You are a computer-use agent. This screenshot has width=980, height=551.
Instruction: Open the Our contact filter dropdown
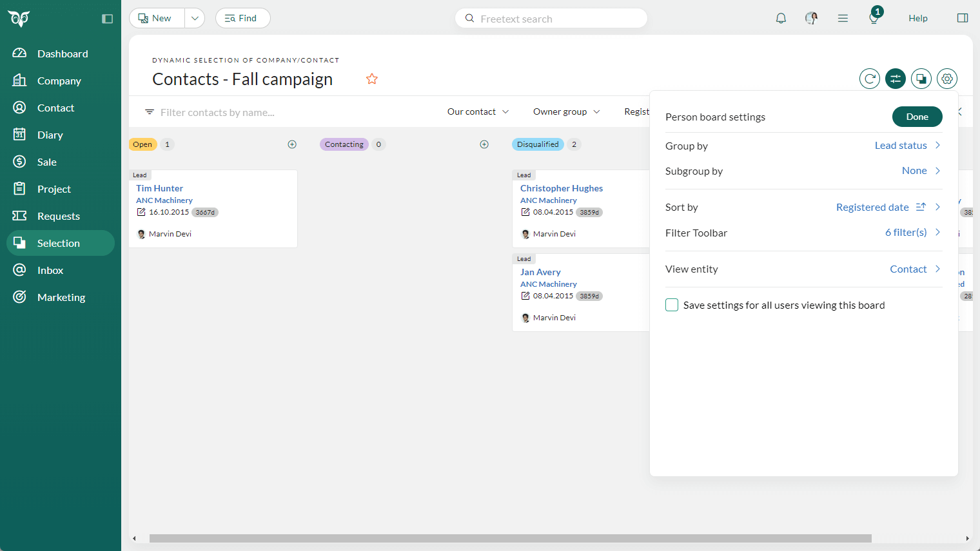click(478, 111)
